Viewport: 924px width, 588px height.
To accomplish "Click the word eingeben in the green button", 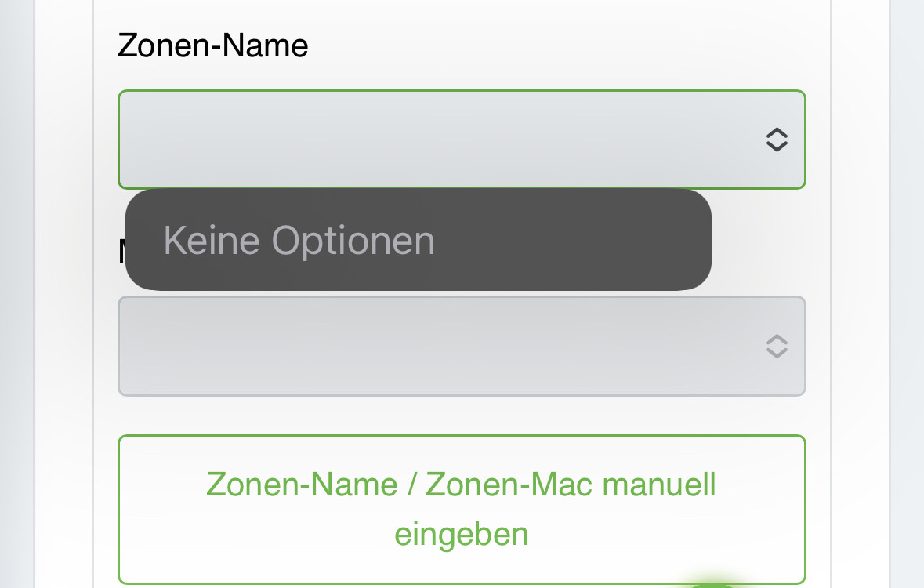I will click(462, 535).
